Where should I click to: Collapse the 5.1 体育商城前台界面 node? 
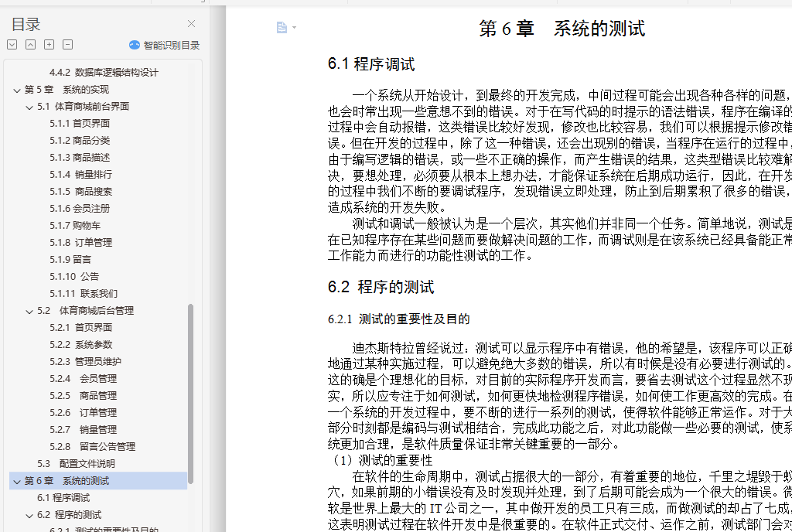tap(29, 107)
